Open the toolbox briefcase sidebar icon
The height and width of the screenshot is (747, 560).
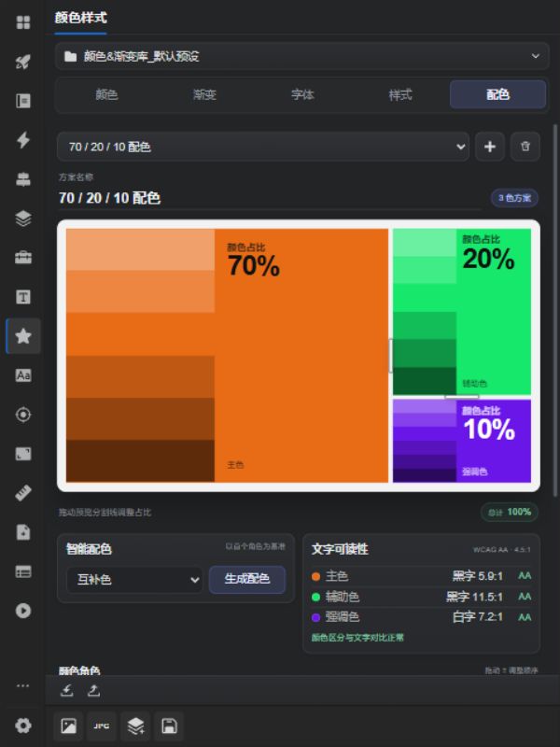pos(22,258)
